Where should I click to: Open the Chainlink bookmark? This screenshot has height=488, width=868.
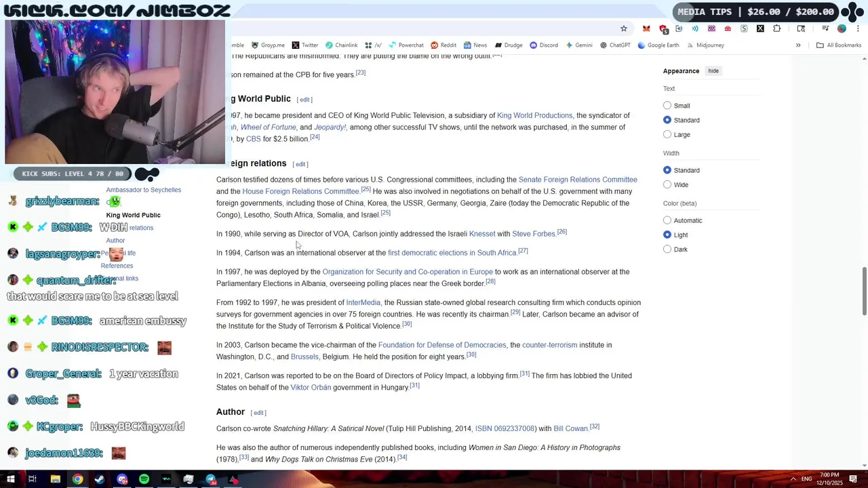[x=341, y=45]
